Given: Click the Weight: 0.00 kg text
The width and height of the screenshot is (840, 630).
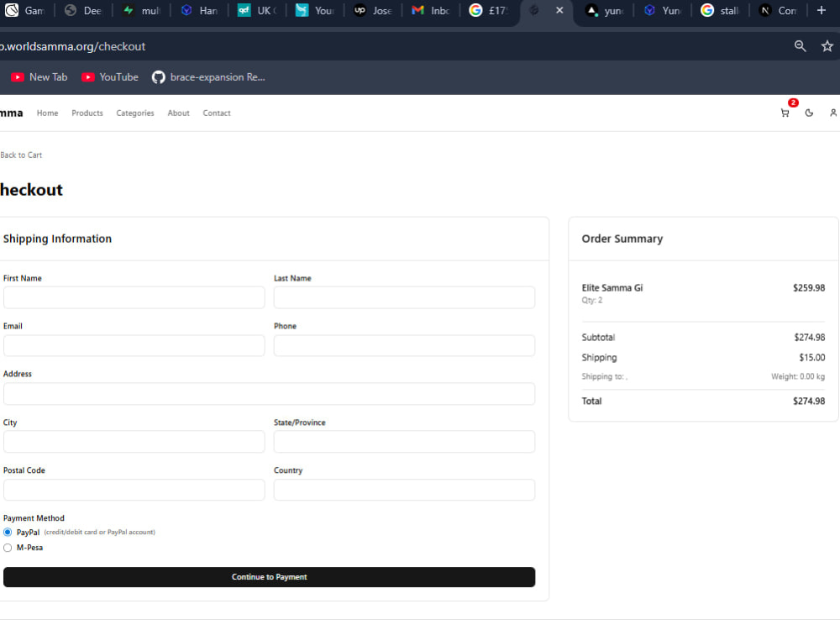Looking at the screenshot, I should [798, 376].
